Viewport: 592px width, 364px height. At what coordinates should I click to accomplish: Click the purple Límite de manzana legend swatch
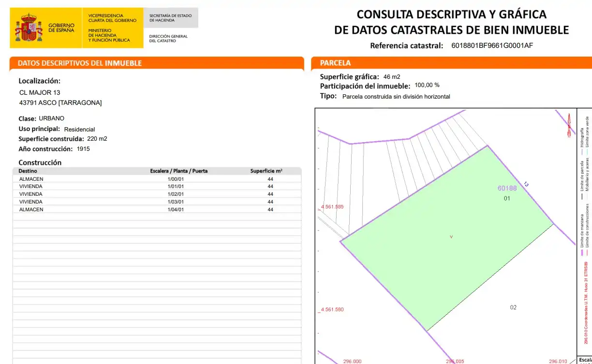582,252
